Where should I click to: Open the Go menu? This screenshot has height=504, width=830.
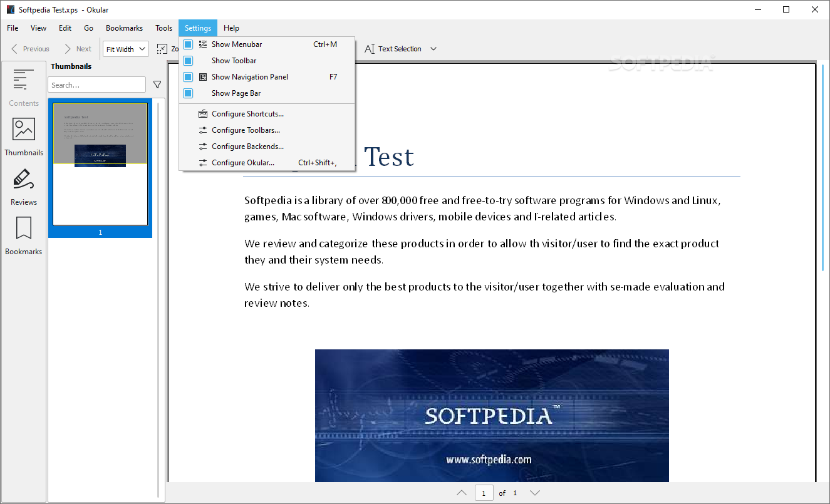coord(88,28)
